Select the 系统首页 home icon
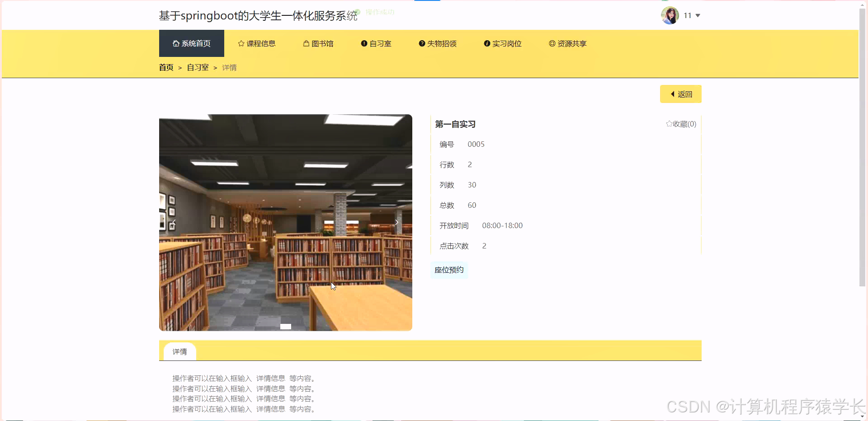 pos(175,43)
